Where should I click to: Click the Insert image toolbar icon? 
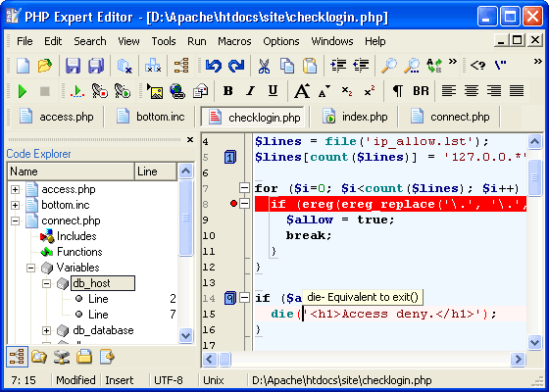(155, 91)
